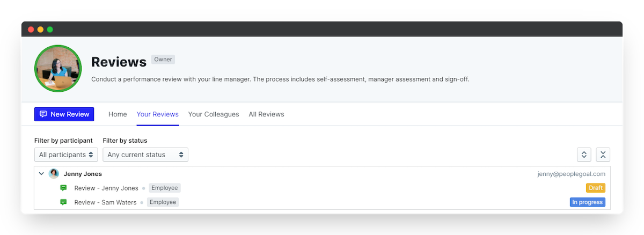Click the green chat icon beside Review - Sam Waters
Screen dimensions: 644x235
point(63,202)
